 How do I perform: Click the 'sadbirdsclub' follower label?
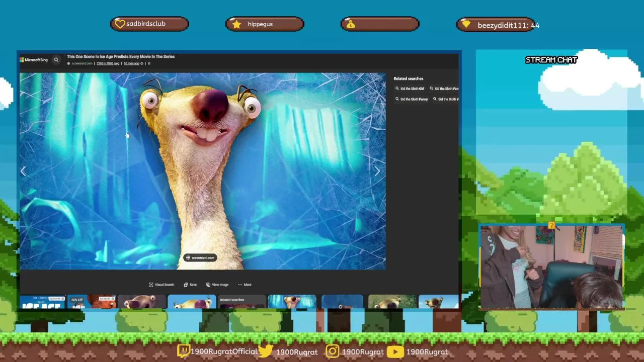[146, 24]
